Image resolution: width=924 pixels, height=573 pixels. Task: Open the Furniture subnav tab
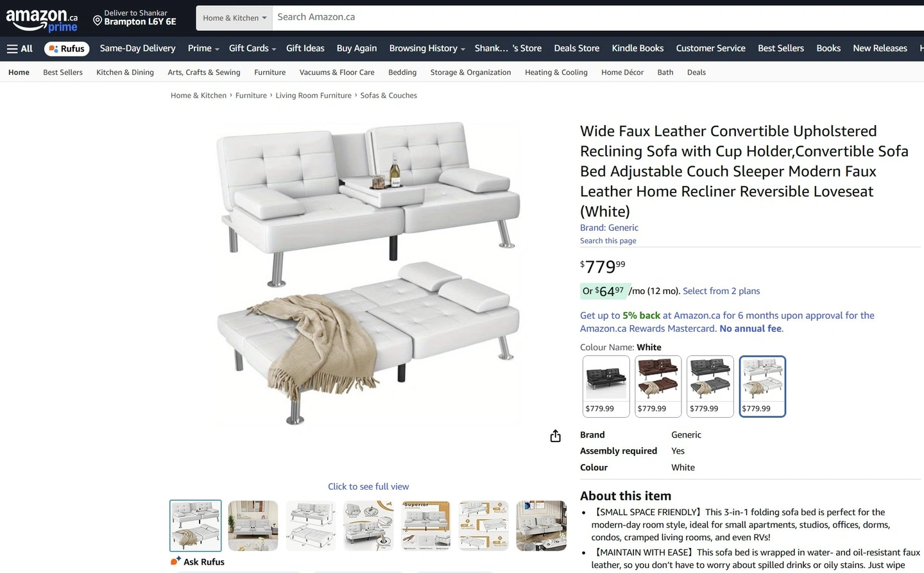[x=269, y=73]
